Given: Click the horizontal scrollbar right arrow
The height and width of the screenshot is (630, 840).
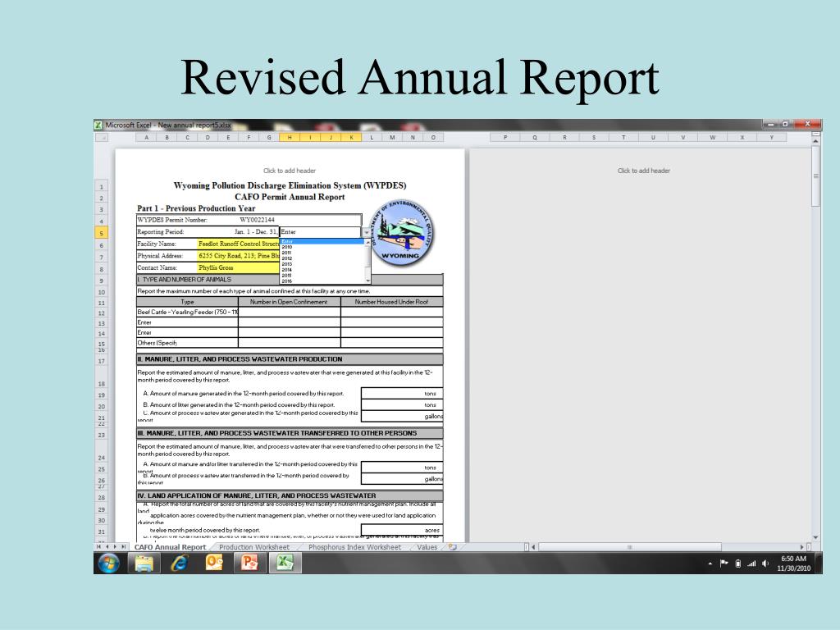Looking at the screenshot, I should [802, 547].
